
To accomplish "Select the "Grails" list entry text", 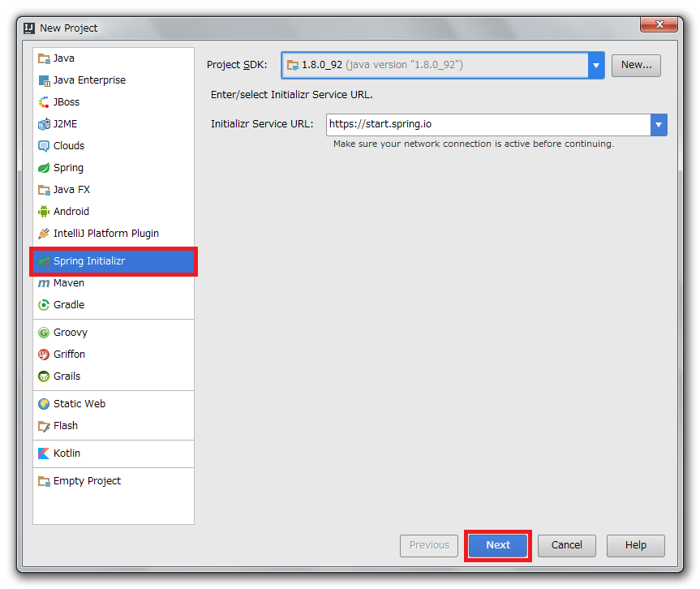I will (67, 376).
